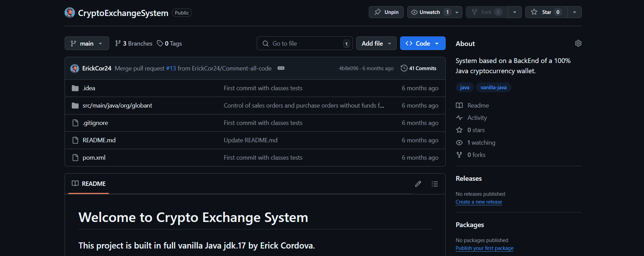Screen dimensions: 644x256
Task: Click '6 months ago' timestamp in README.md row
Action: tap(420, 140)
